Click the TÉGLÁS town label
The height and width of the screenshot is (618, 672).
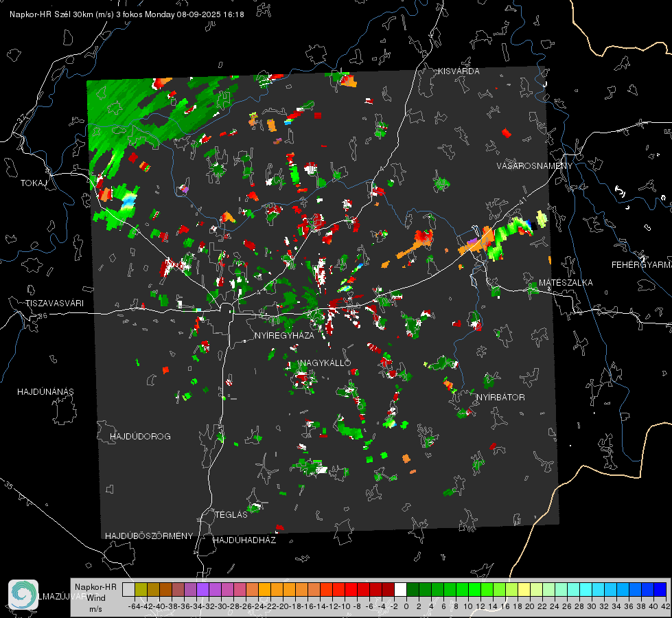click(231, 515)
